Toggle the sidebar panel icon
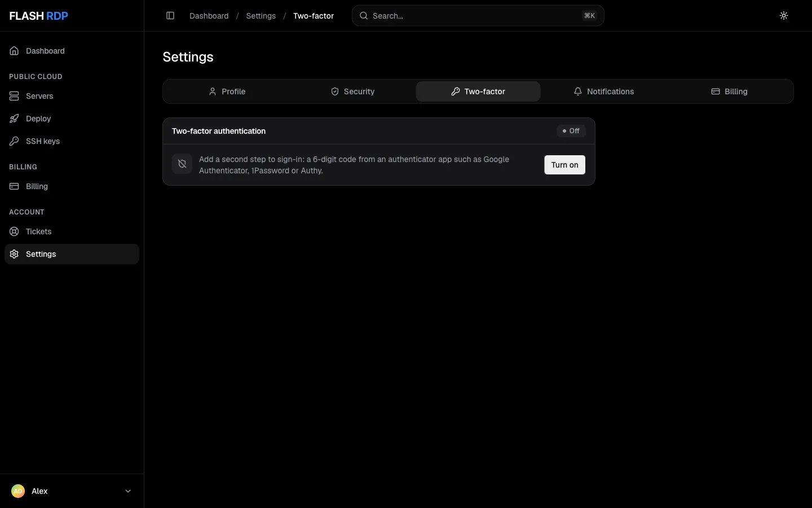The height and width of the screenshot is (508, 812). (170, 16)
